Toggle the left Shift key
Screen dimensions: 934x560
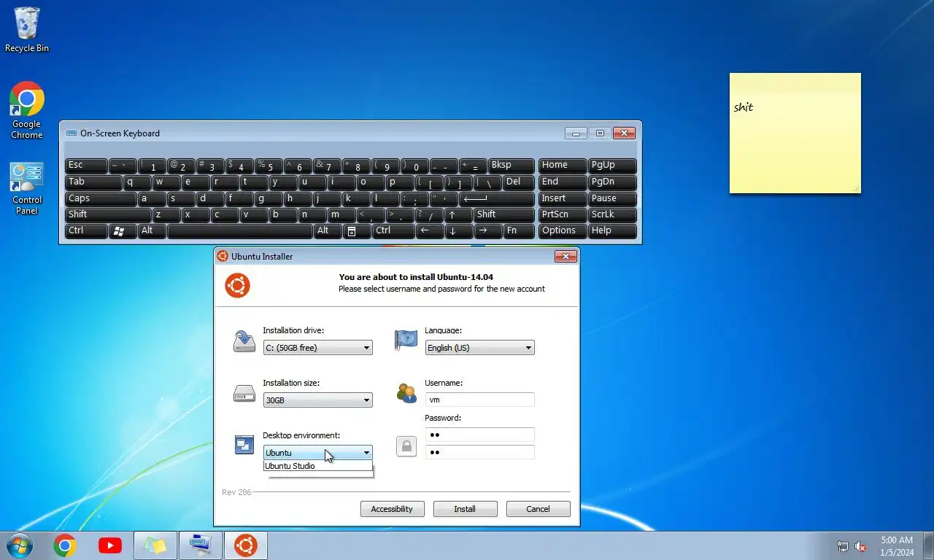point(108,215)
